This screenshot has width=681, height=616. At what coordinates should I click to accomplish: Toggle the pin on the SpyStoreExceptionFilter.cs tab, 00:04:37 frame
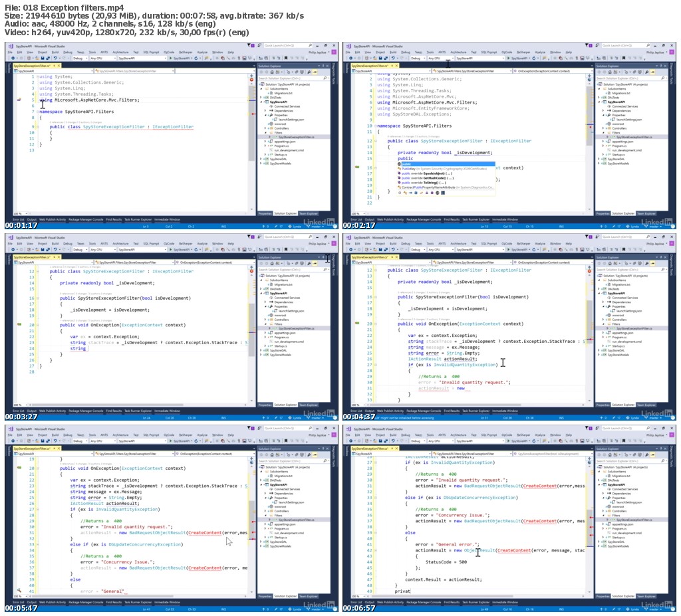coord(392,257)
